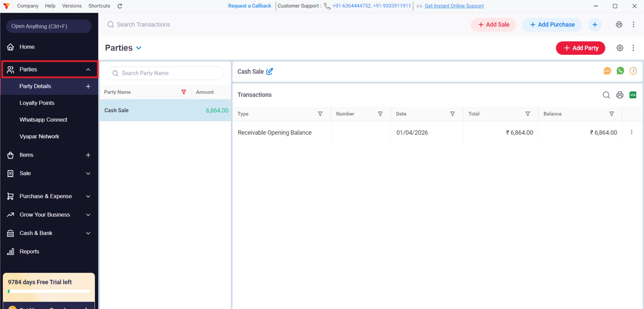Add a new item using the plus icon
This screenshot has width=644, height=309.
[88, 155]
